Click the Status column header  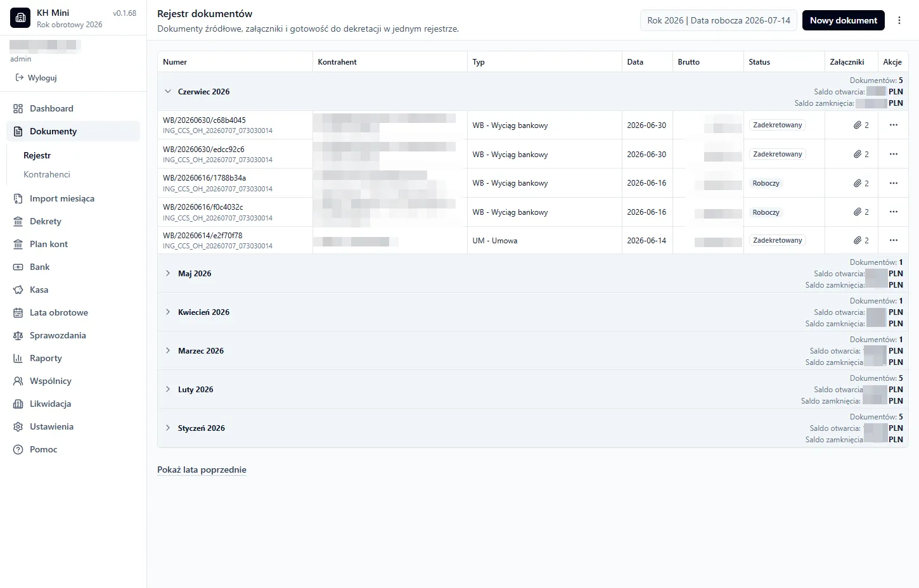click(x=759, y=62)
